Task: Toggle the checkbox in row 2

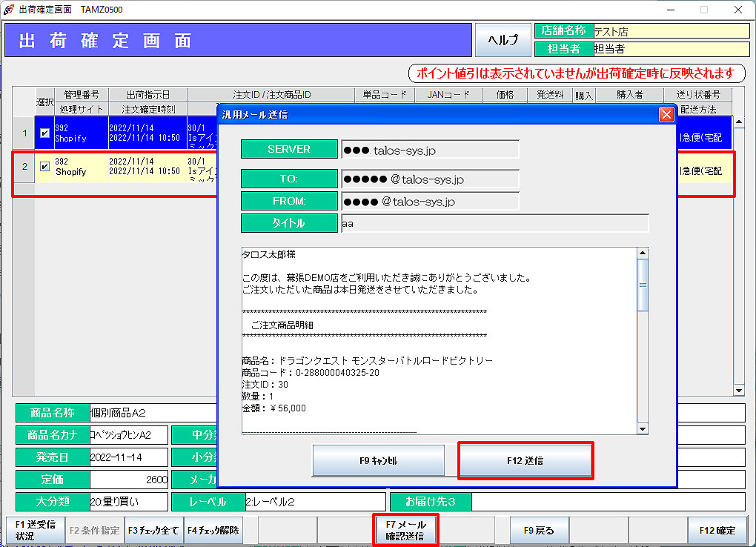Action: click(45, 167)
